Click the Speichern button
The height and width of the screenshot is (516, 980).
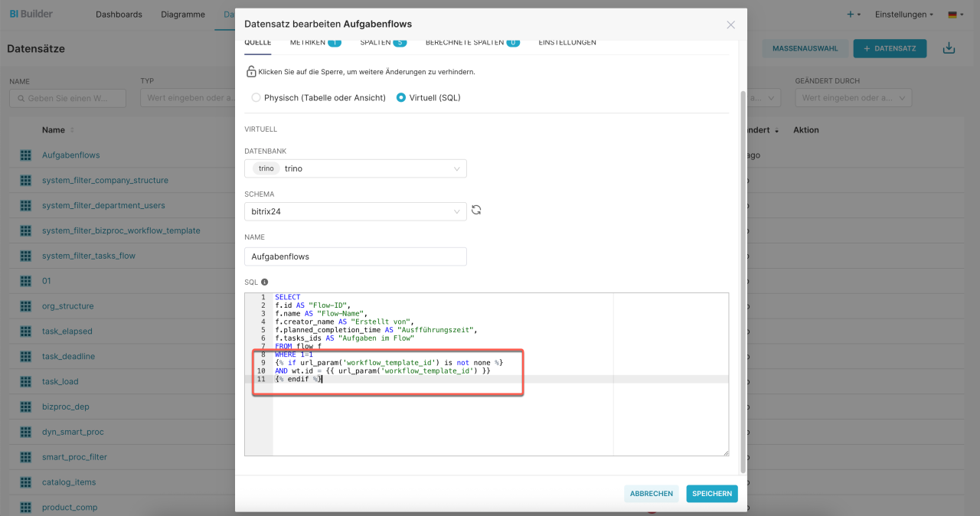[x=712, y=494]
